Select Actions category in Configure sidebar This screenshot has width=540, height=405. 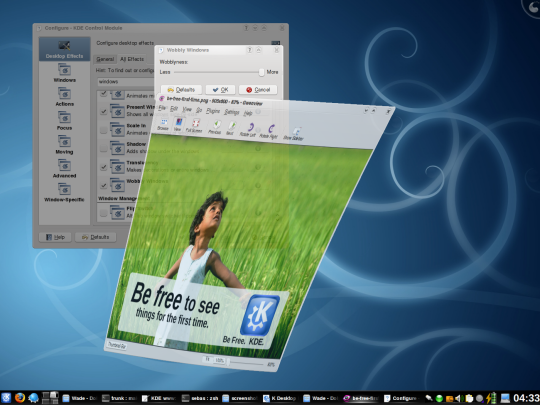pyautogui.click(x=64, y=97)
